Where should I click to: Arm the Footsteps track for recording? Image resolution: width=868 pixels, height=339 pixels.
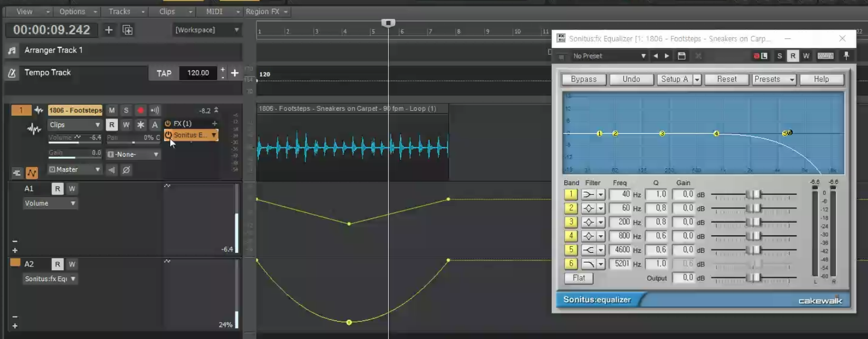pos(140,110)
